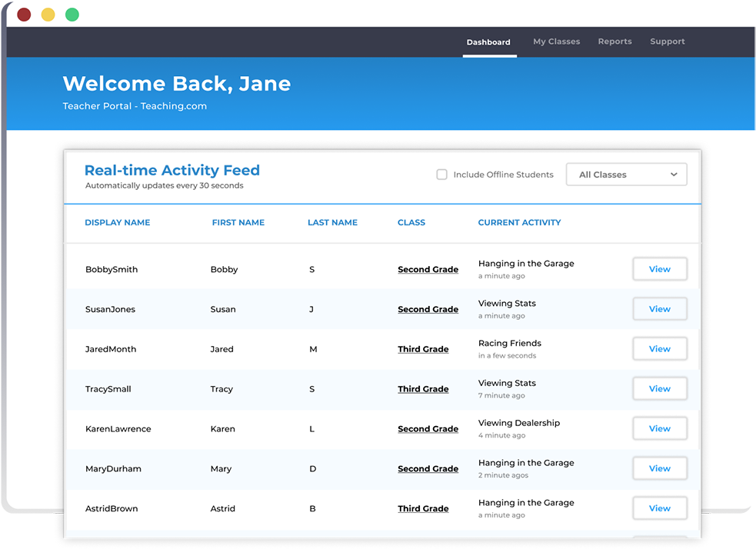View JaredMonth's racing activity
756x549 pixels.
659,349
